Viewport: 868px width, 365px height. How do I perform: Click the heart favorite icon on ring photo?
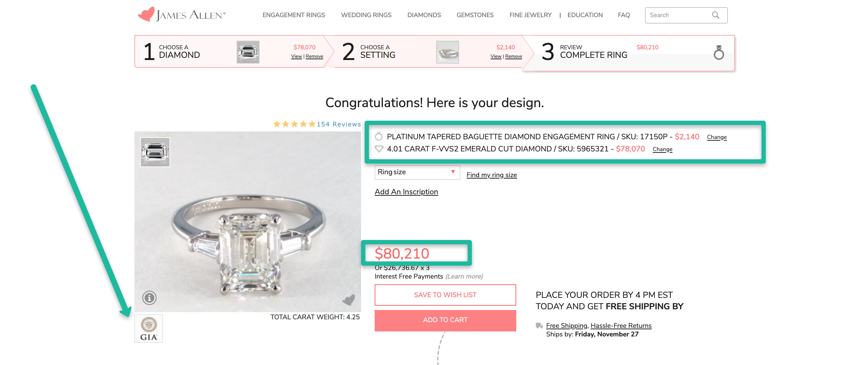tap(349, 300)
